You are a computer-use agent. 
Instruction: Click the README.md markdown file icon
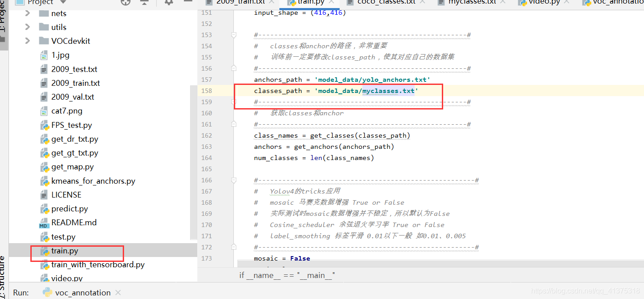44,223
